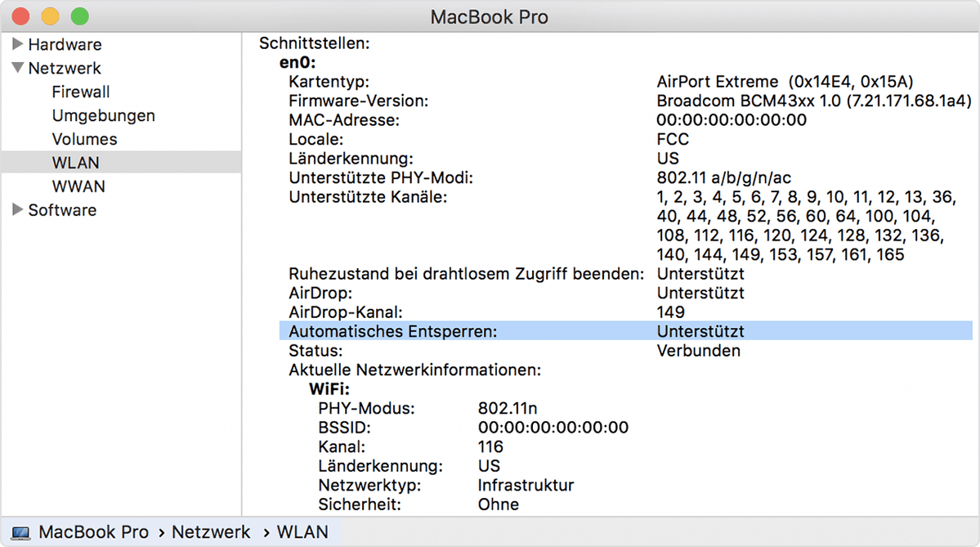Click the red close window button

coord(20,16)
